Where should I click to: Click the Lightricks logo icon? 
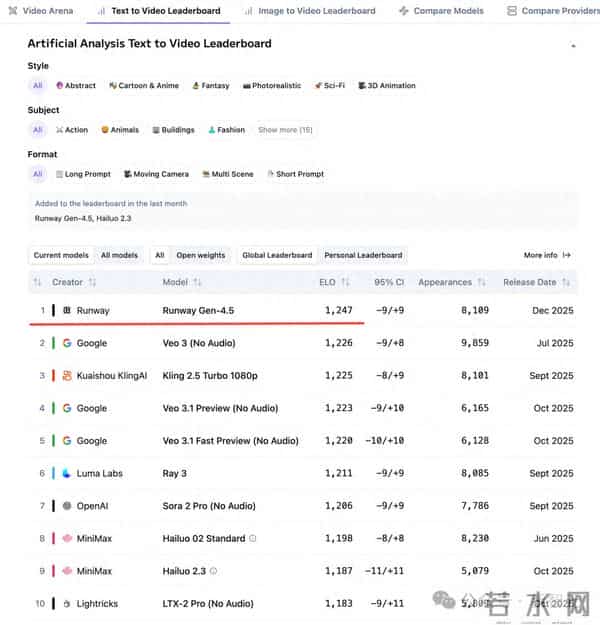66,604
